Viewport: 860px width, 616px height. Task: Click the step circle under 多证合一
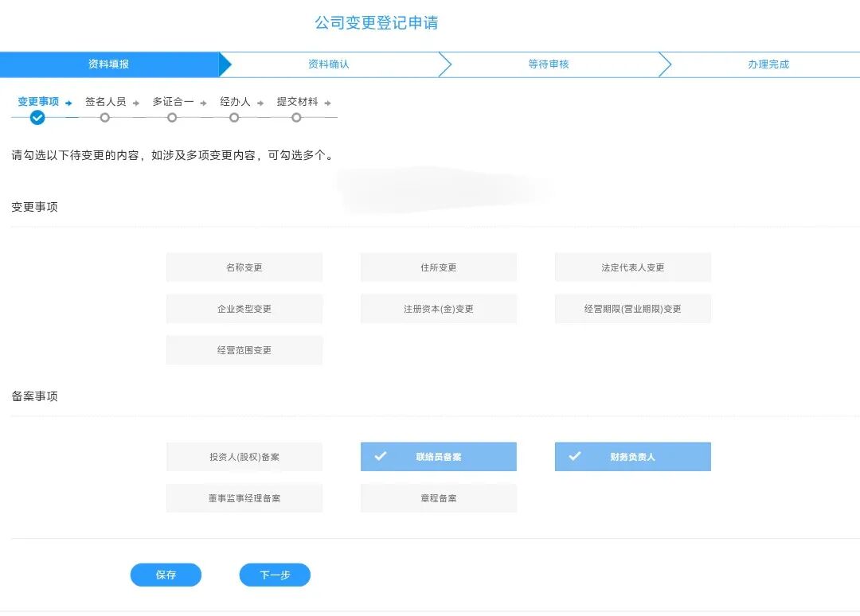[172, 117]
